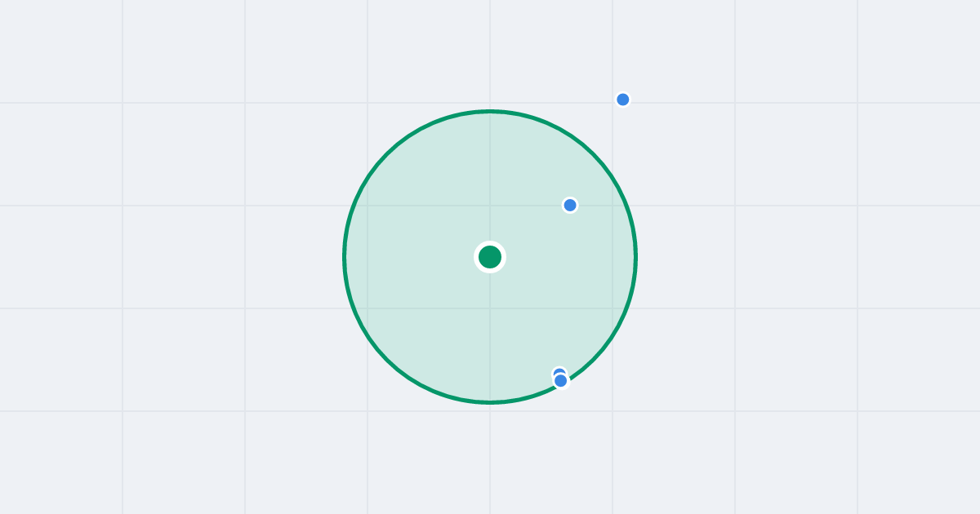
Task: Select the blue marker nearest the green center dot
Action: pos(570,205)
